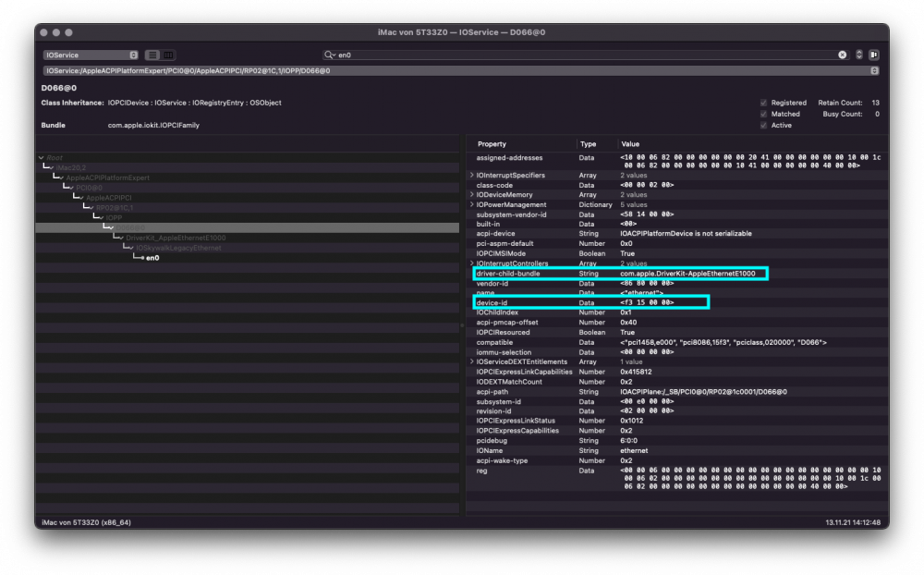The image size is (924, 575).
Task: Expand the IOInterruptSpecifiers property
Action: (472, 175)
